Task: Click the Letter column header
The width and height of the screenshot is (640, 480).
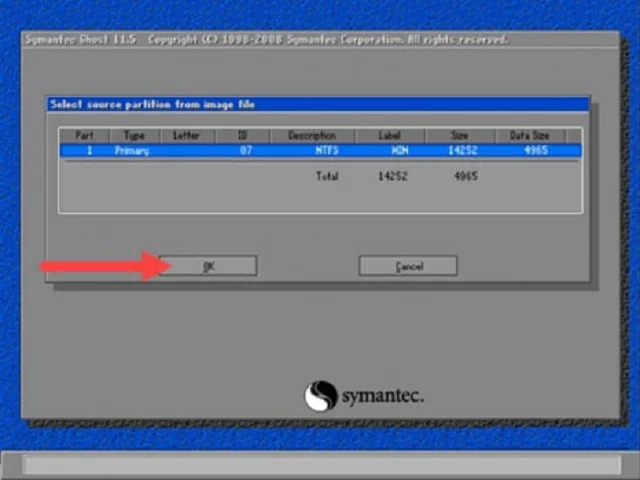Action: [x=187, y=136]
